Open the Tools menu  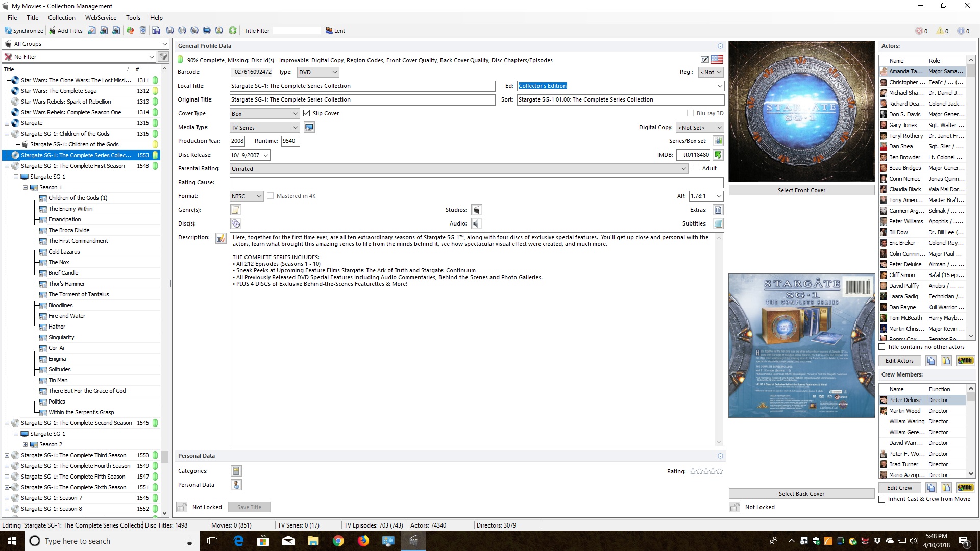click(133, 17)
